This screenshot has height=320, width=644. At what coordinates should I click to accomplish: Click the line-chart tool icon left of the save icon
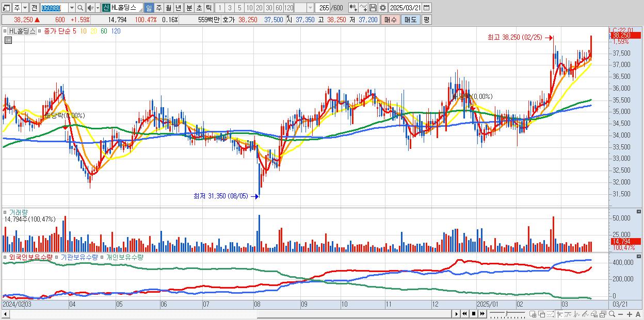coord(363,8)
